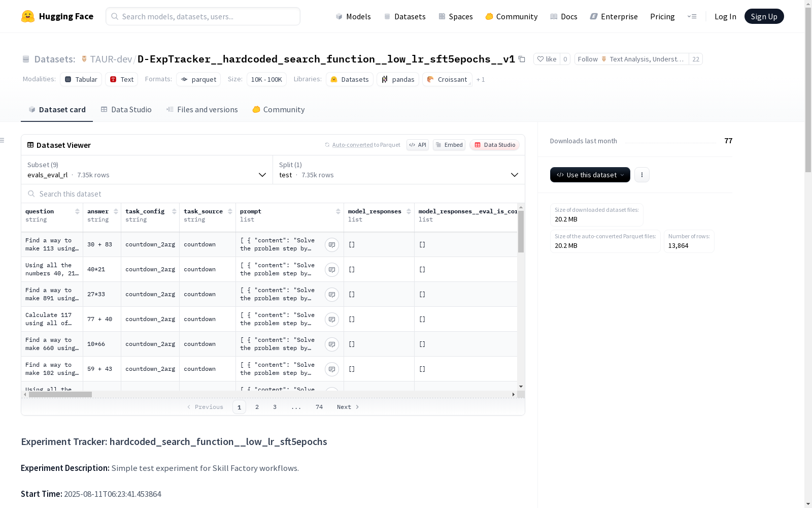The width and height of the screenshot is (812, 508).
Task: Sort by the question column
Action: tap(77, 211)
